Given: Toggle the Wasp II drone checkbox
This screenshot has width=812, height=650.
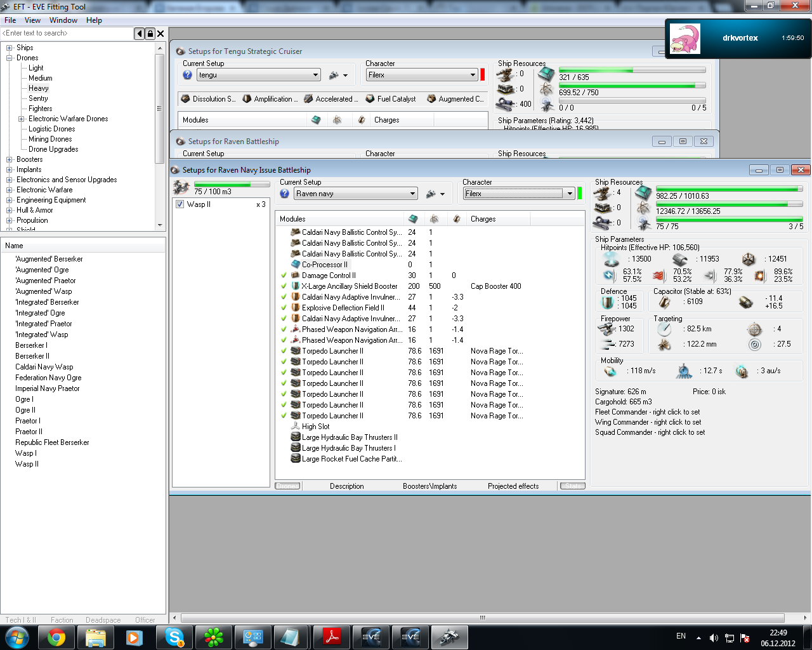Looking at the screenshot, I should pyautogui.click(x=180, y=204).
